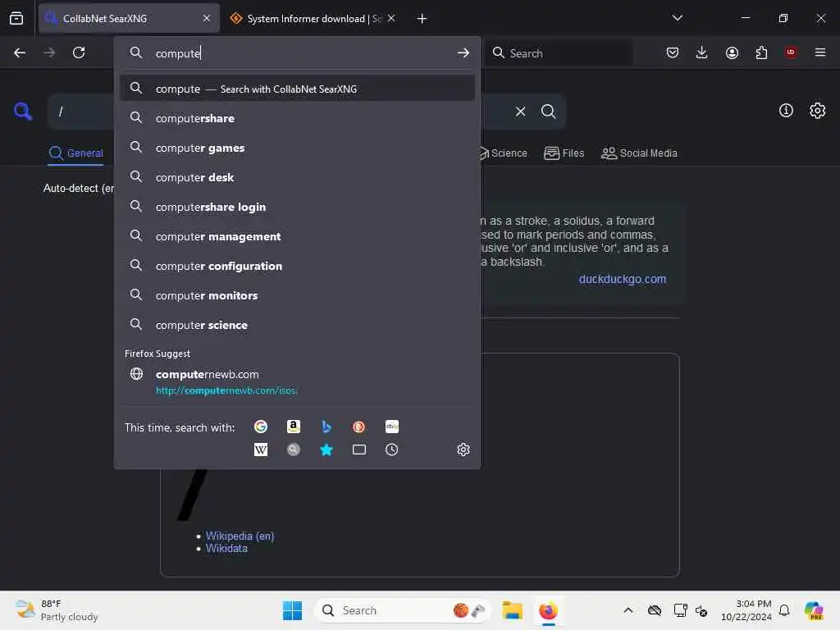
Task: Open a new tab with plus
Action: (x=422, y=19)
